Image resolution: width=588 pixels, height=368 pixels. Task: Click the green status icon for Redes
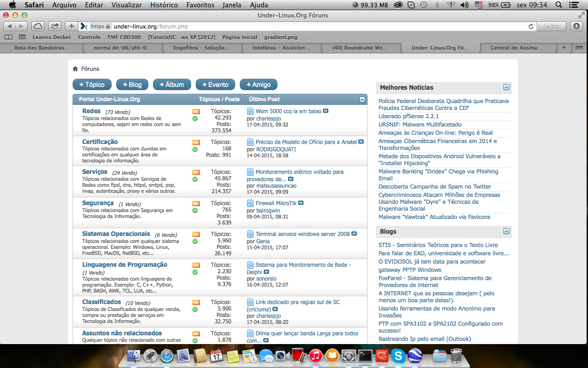195,118
